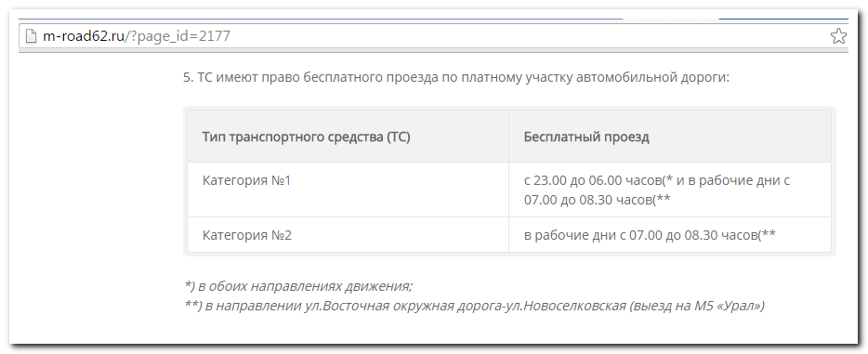Click the page info document icon
Screen dimensions: 868x354
pyautogui.click(x=31, y=36)
